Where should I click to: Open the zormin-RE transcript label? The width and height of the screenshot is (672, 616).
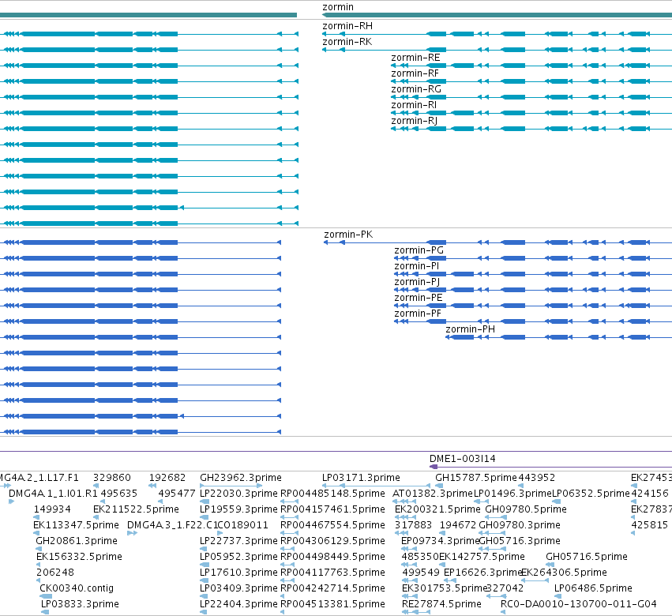(x=415, y=58)
